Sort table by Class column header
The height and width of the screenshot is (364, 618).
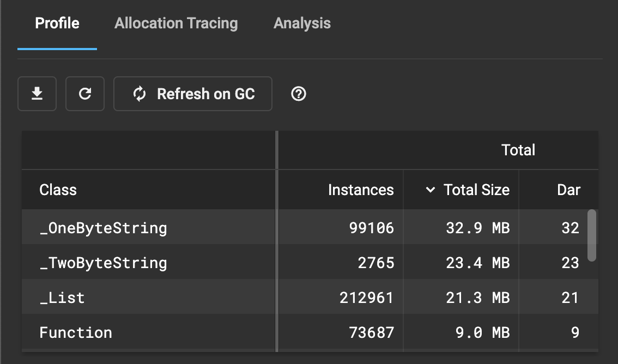click(58, 190)
